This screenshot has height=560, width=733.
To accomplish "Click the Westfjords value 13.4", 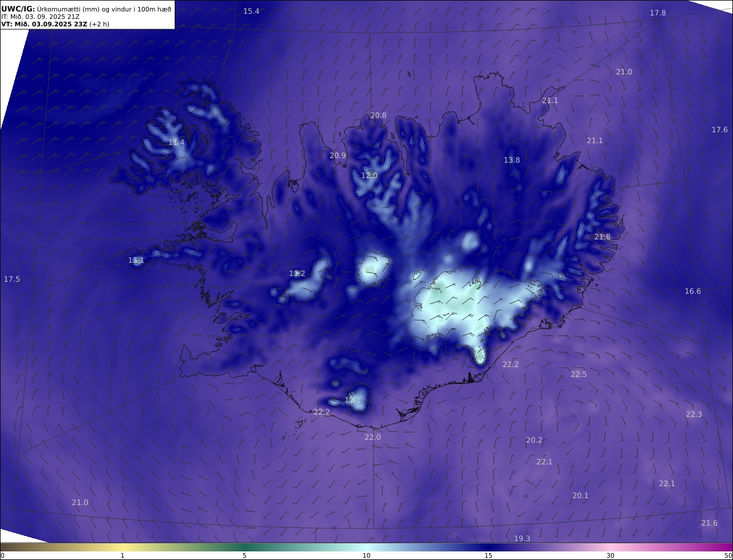I will [176, 143].
